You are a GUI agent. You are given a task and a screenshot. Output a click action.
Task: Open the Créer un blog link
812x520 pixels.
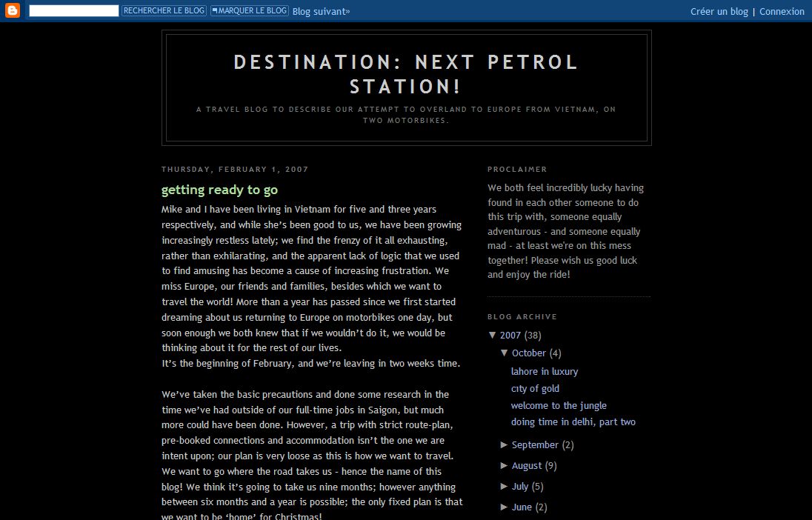[x=719, y=12]
